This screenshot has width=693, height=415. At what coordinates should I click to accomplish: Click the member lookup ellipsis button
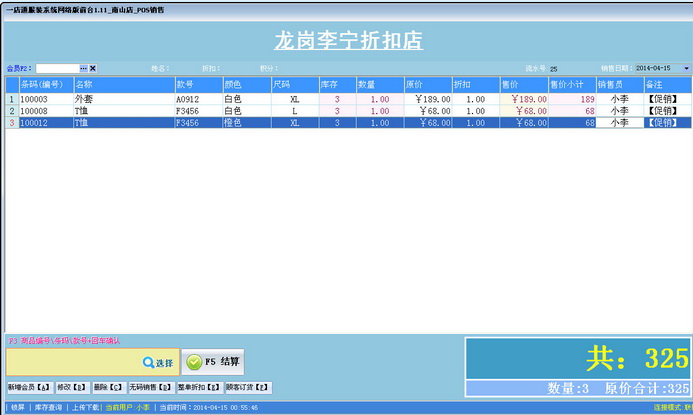[x=84, y=68]
